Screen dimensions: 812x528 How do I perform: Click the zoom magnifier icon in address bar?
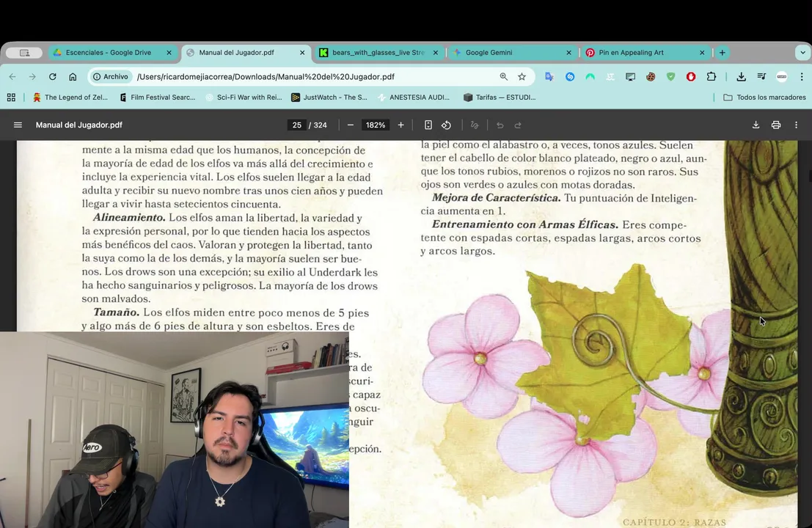tap(503, 76)
